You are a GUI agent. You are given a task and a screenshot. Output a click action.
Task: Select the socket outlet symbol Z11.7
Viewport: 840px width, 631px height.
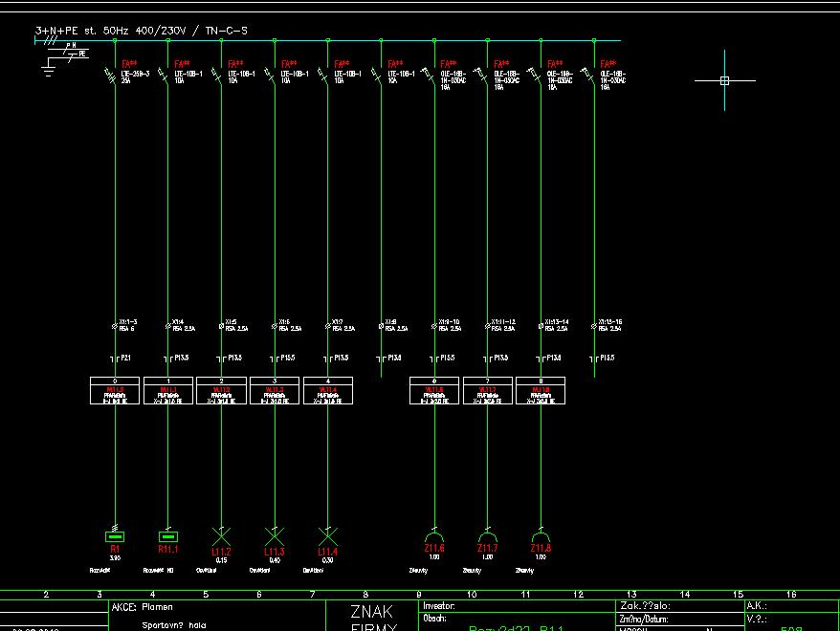click(488, 536)
